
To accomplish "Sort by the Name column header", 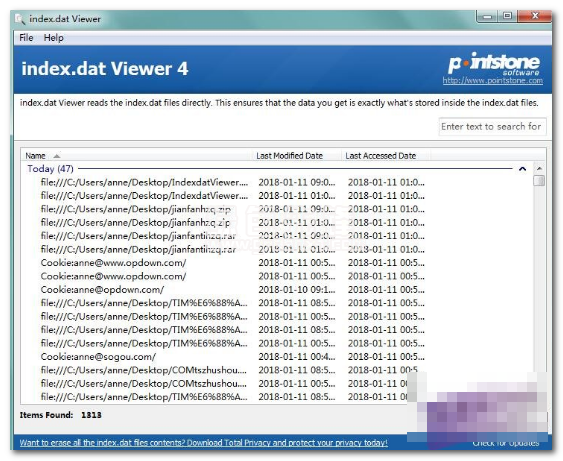I will pyautogui.click(x=136, y=156).
